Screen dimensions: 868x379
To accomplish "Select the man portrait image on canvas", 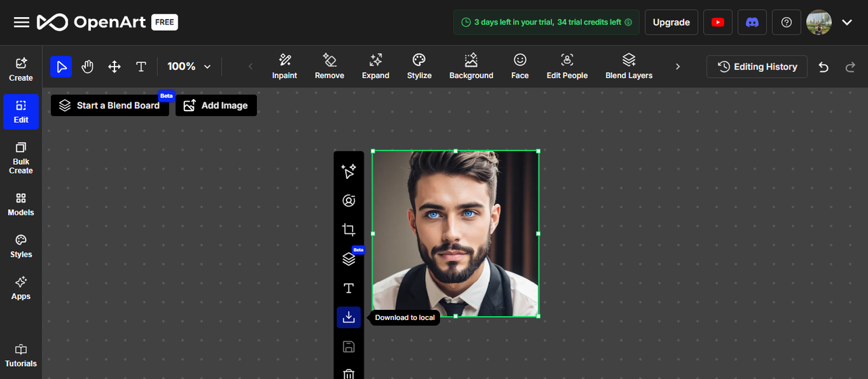I will [x=455, y=233].
